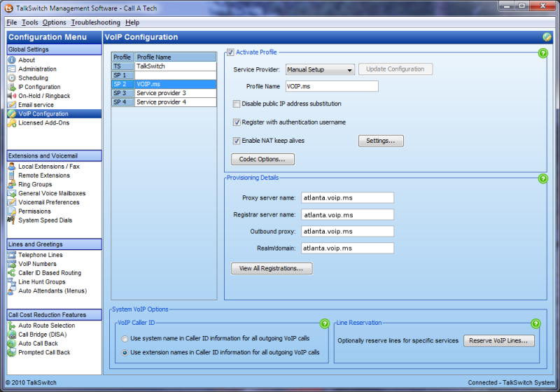Click the Outbound proxy field
Image resolution: width=560 pixels, height=392 pixels.
(x=347, y=231)
